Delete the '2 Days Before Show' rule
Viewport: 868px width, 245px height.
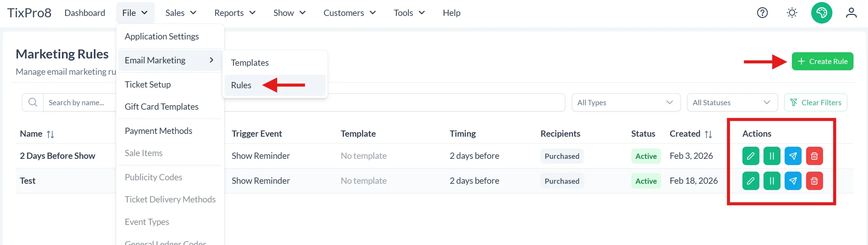pyautogui.click(x=814, y=156)
